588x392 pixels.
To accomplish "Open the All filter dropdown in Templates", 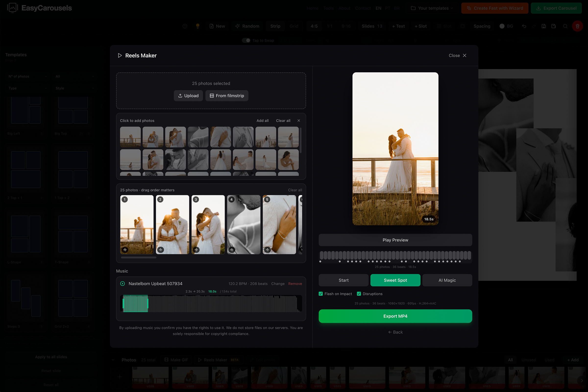I will point(74,76).
